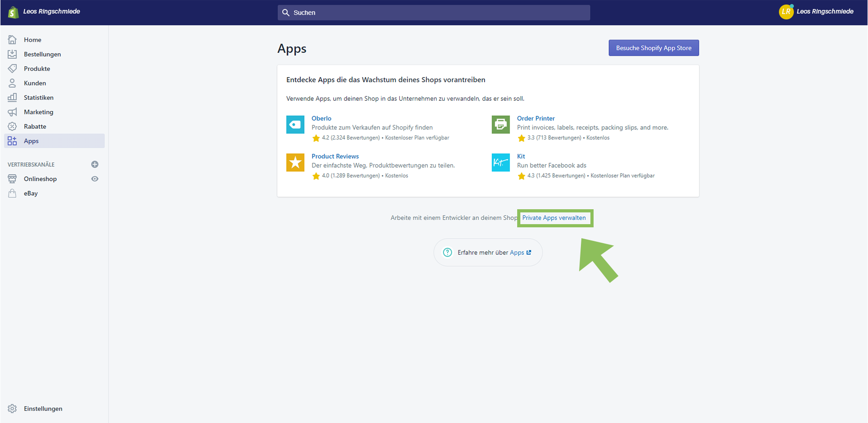Image resolution: width=868 pixels, height=423 pixels.
Task: Click Order Printer rating '3.3 (713 Bewertungen)'
Action: pos(554,138)
